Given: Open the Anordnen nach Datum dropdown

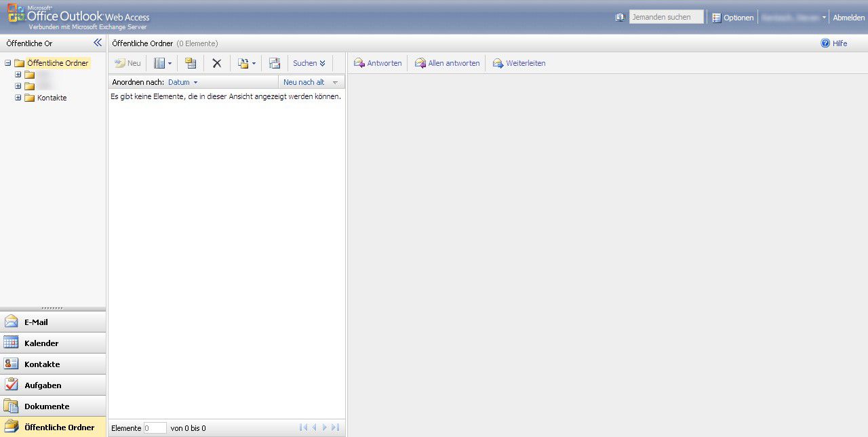Looking at the screenshot, I should coord(183,82).
